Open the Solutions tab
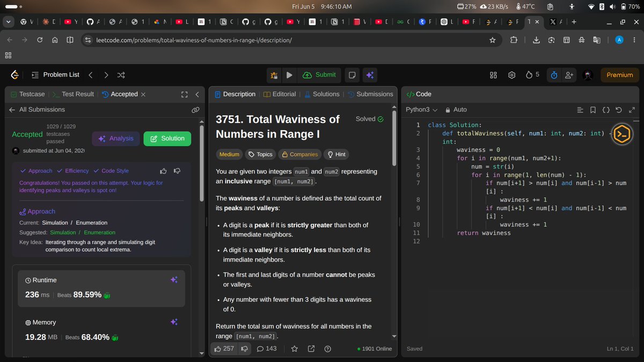Image resolution: width=644 pixels, height=362 pixels. [321, 94]
